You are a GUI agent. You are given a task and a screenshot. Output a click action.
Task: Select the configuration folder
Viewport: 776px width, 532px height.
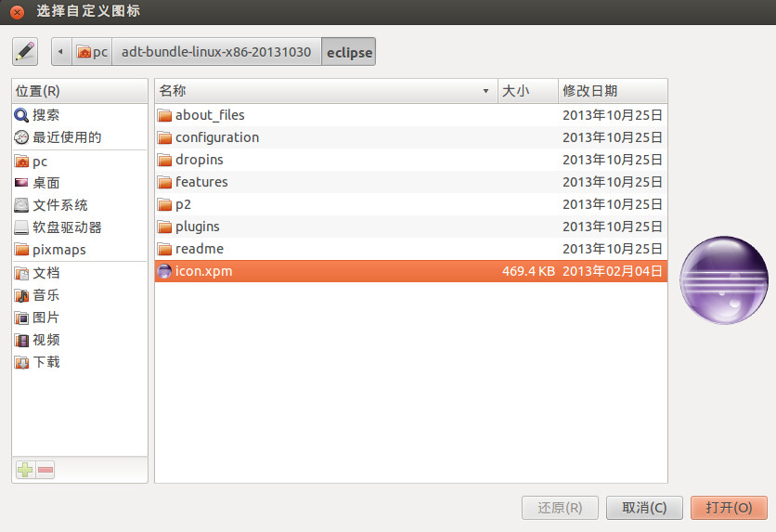(411, 137)
